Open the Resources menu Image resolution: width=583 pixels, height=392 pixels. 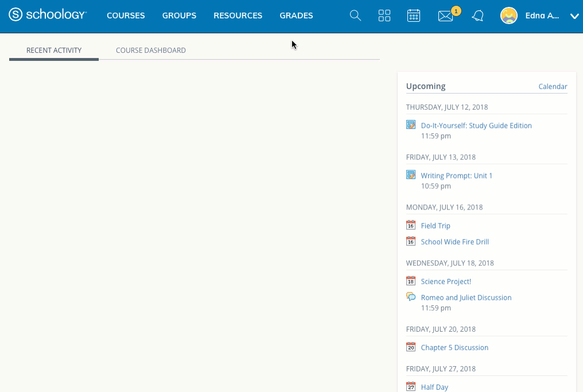click(238, 16)
